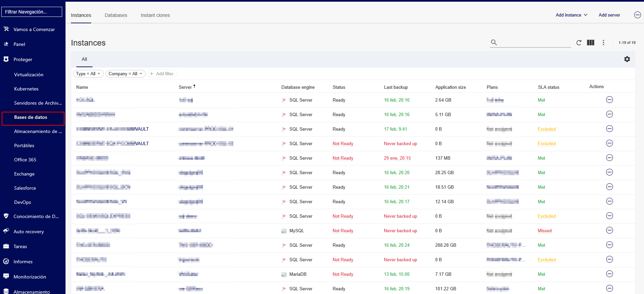Click the Plans column header
Image resolution: width=644 pixels, height=294 pixels.
coord(492,87)
